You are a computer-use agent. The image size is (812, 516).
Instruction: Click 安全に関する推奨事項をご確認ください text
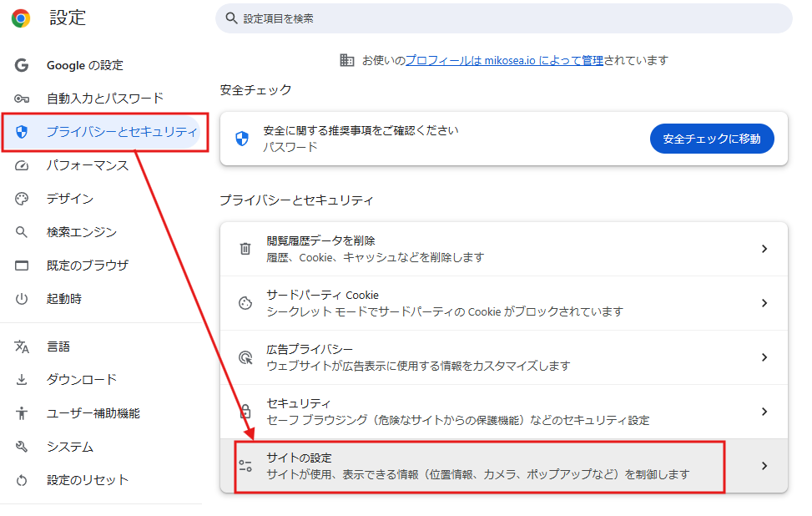[x=361, y=130]
